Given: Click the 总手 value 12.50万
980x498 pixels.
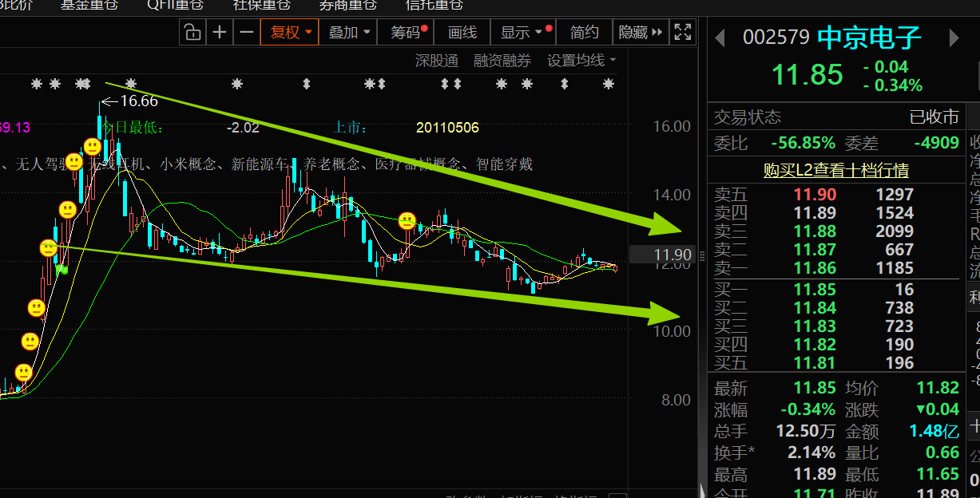Looking at the screenshot, I should [x=806, y=432].
